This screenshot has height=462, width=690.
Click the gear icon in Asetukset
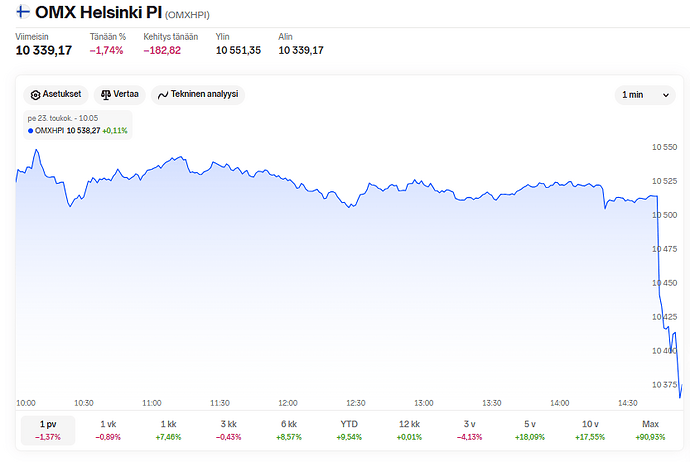35,95
